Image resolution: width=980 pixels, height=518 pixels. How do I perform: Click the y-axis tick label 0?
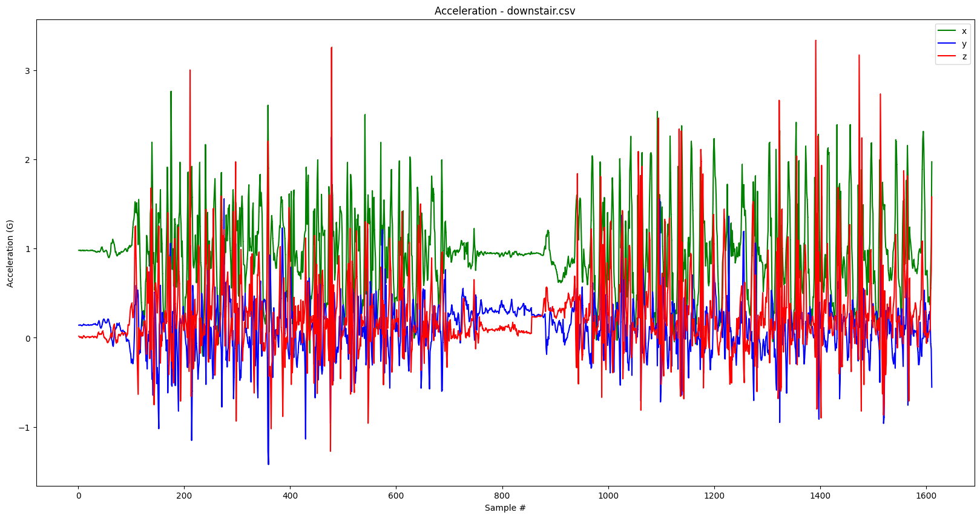pyautogui.click(x=27, y=338)
